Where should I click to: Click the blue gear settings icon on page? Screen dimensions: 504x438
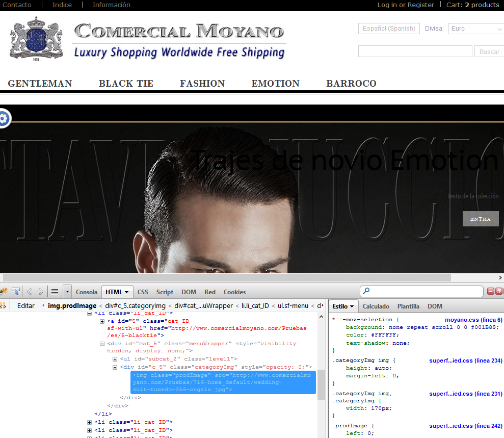pos(4,119)
